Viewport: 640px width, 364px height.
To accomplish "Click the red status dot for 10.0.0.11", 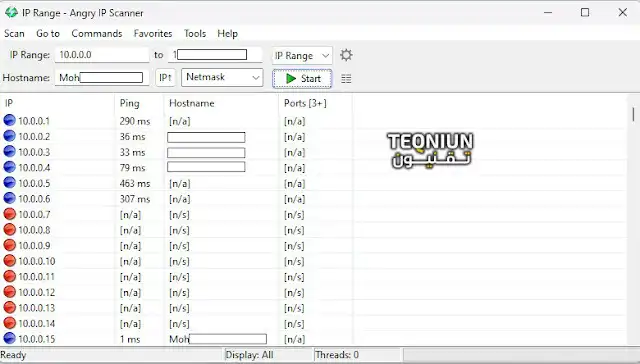I will (9, 276).
